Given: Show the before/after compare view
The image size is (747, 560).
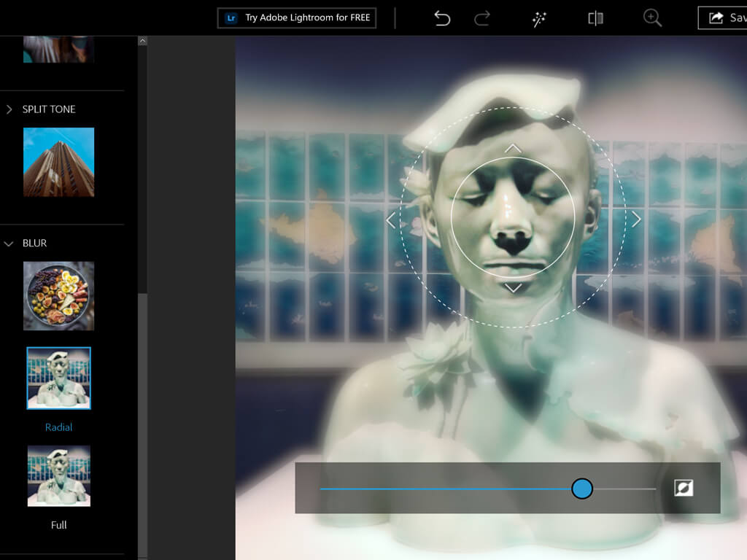Looking at the screenshot, I should tap(595, 18).
